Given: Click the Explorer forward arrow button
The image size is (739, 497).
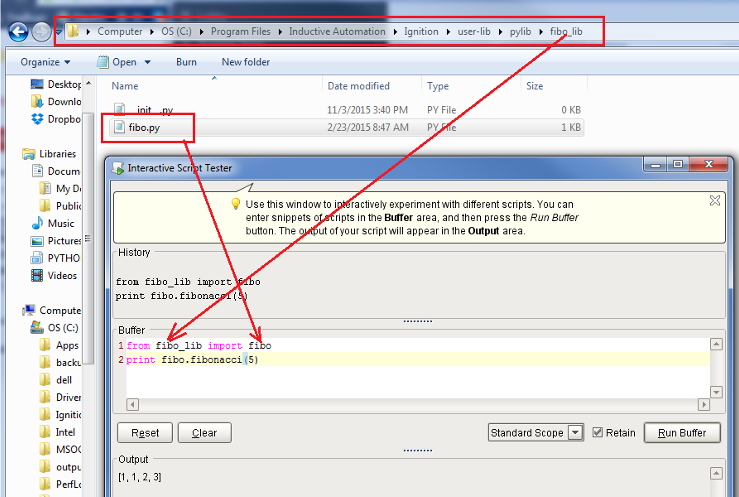Looking at the screenshot, I should click(41, 32).
